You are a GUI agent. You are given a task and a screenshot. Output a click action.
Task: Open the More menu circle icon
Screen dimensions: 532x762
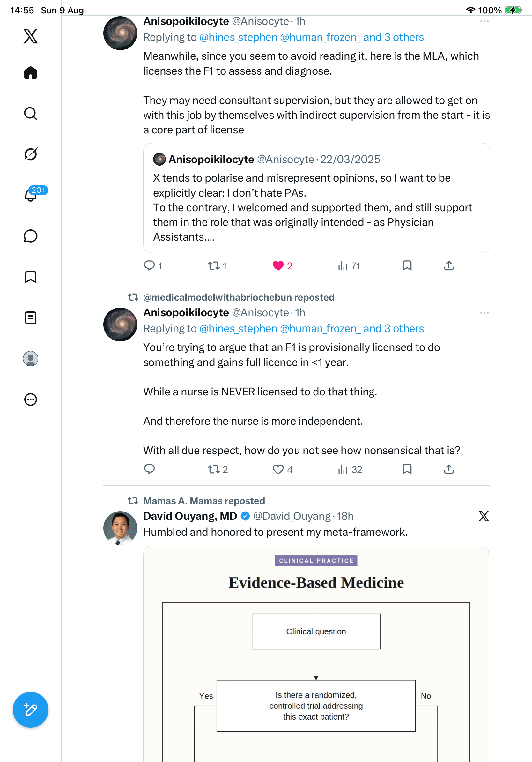point(31,400)
